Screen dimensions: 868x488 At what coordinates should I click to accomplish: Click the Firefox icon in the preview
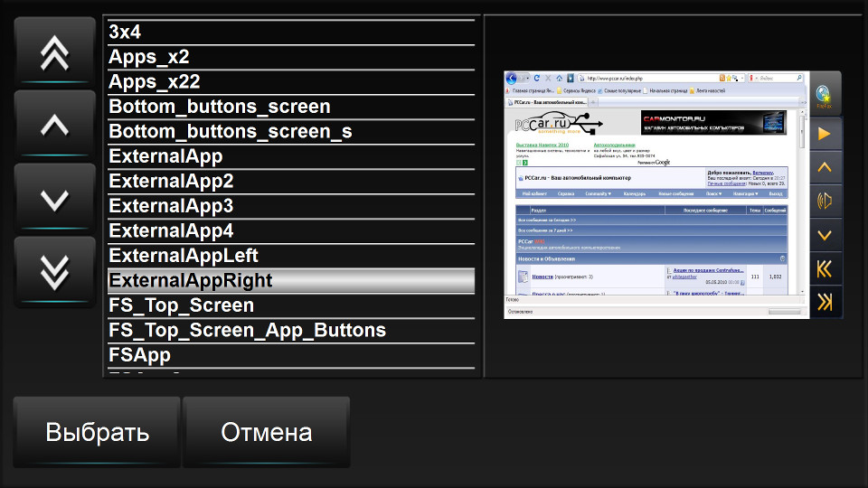(824, 95)
